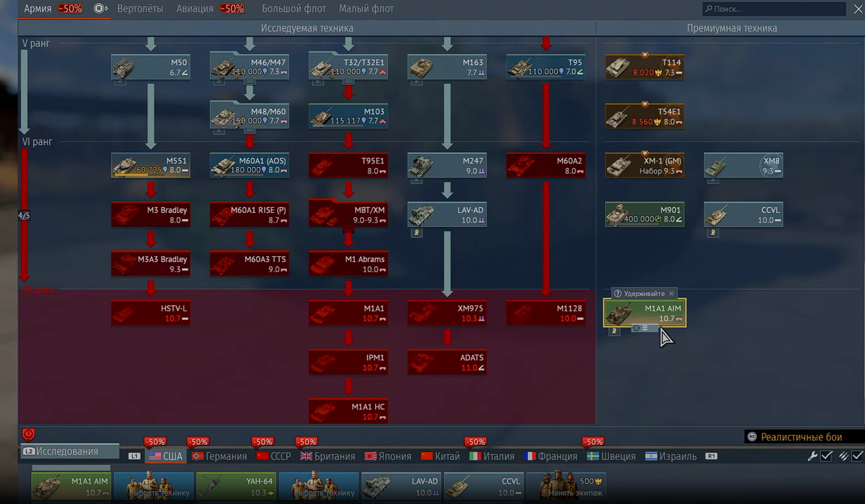Select the Китай nation tab
865x504 pixels.
click(x=440, y=456)
